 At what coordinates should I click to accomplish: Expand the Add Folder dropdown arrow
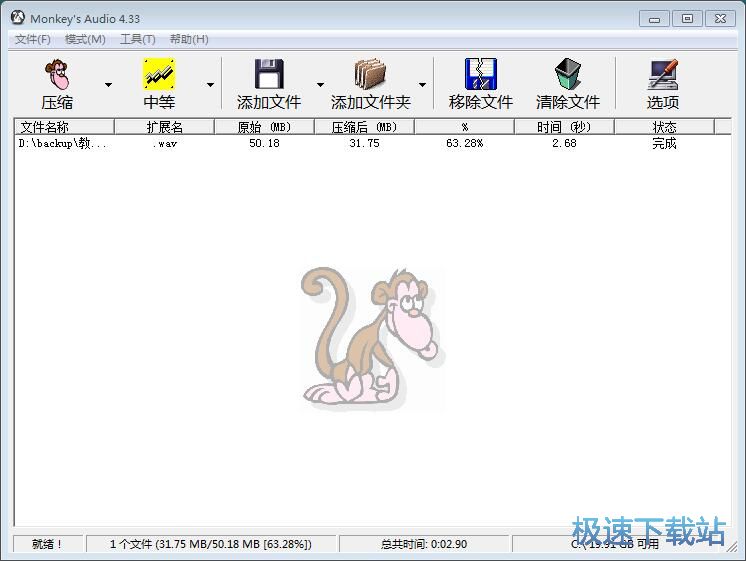coord(422,85)
